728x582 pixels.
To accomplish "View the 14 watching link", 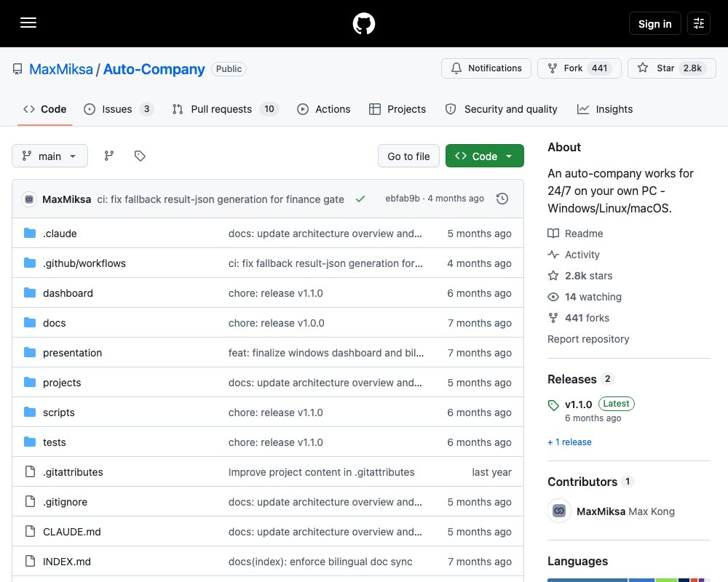I will click(x=585, y=297).
